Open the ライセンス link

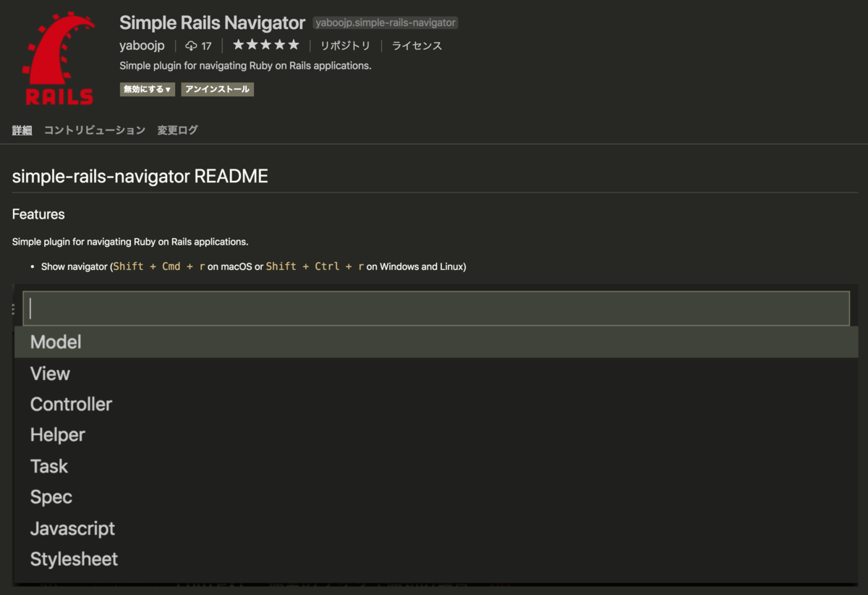(417, 46)
